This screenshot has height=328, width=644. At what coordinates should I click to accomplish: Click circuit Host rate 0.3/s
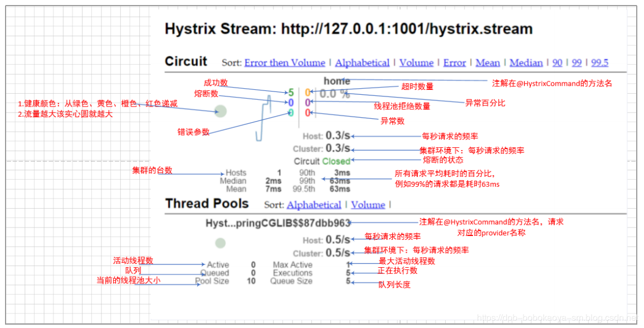tap(338, 135)
